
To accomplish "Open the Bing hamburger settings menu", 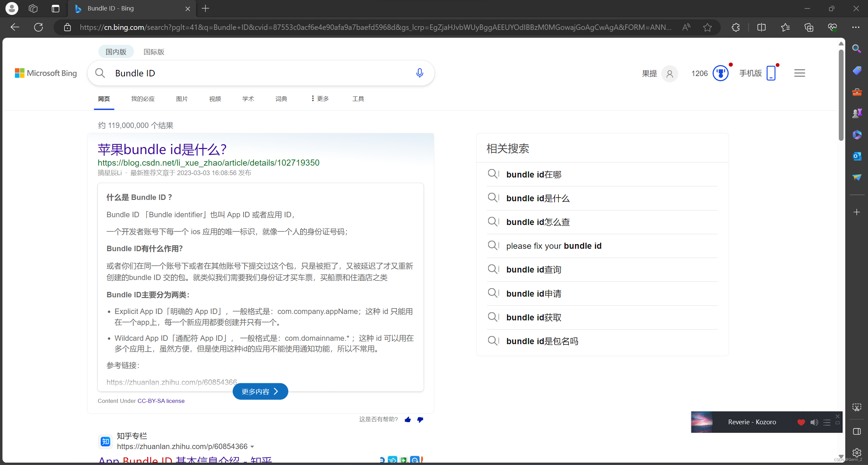I will (799, 73).
